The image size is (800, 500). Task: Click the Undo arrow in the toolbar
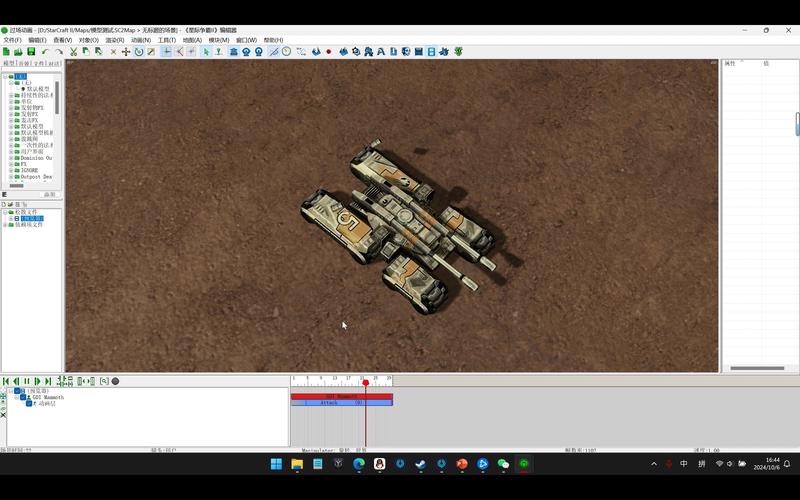46,51
